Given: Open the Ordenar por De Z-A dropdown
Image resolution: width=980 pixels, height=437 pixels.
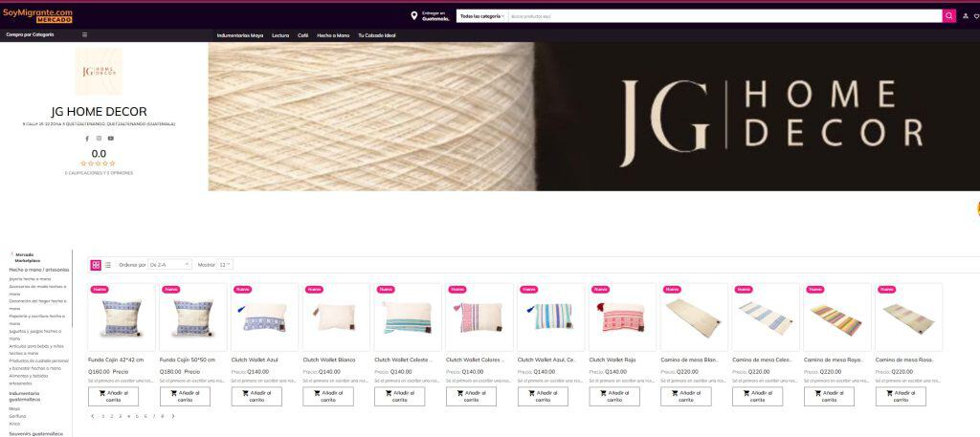Looking at the screenshot, I should 169,265.
